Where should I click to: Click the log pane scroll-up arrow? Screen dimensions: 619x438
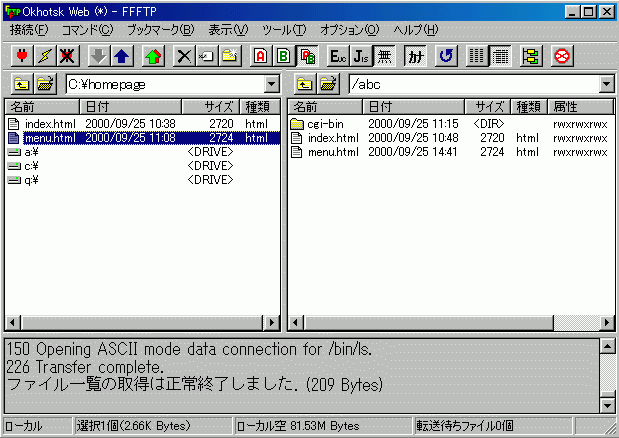[607, 346]
